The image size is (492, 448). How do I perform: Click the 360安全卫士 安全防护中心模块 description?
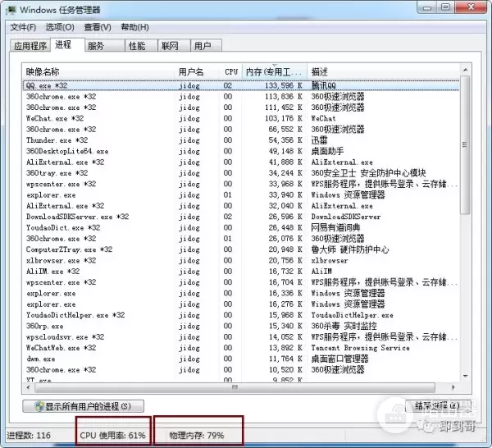click(368, 173)
